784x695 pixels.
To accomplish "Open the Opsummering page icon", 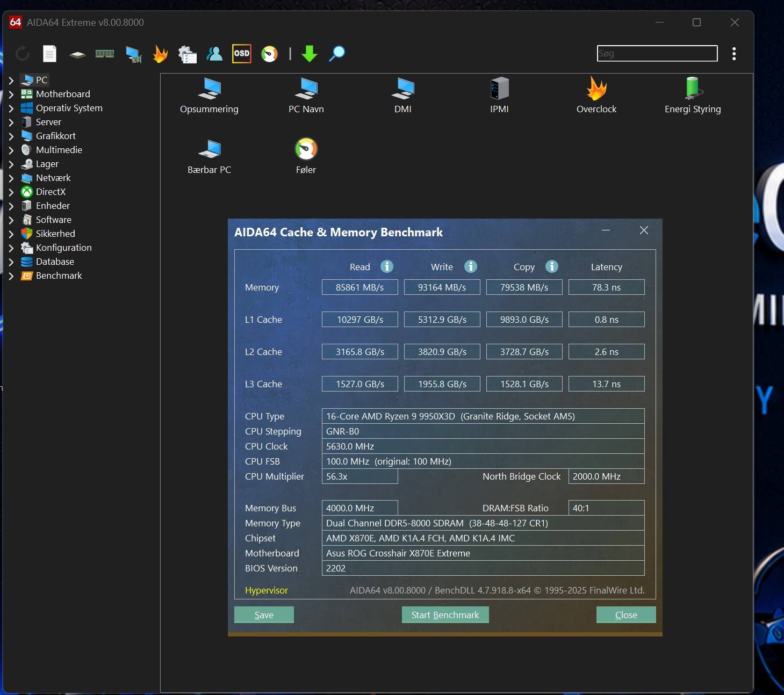I will point(209,96).
